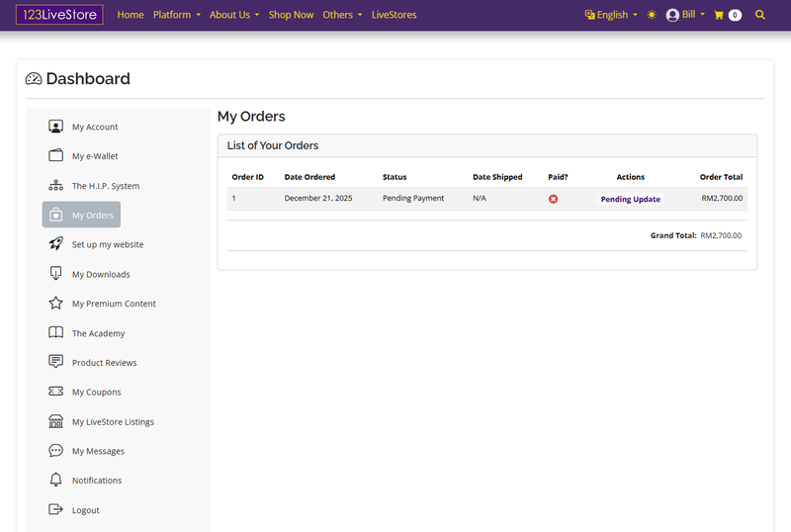Screen dimensions: 791x532
Task: Click the Notifications bell icon
Action: (x=55, y=480)
